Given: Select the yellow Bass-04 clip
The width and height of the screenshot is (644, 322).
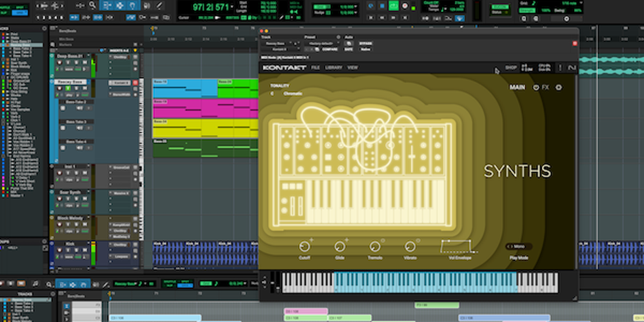Looking at the screenshot, I should [205, 128].
